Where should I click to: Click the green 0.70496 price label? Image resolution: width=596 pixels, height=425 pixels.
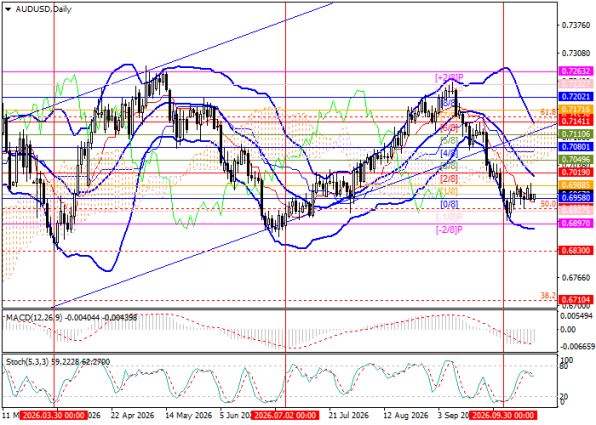click(x=576, y=160)
